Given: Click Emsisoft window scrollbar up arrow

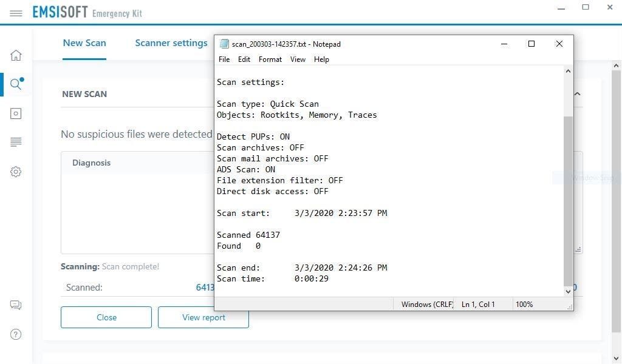Looking at the screenshot, I should click(x=616, y=66).
